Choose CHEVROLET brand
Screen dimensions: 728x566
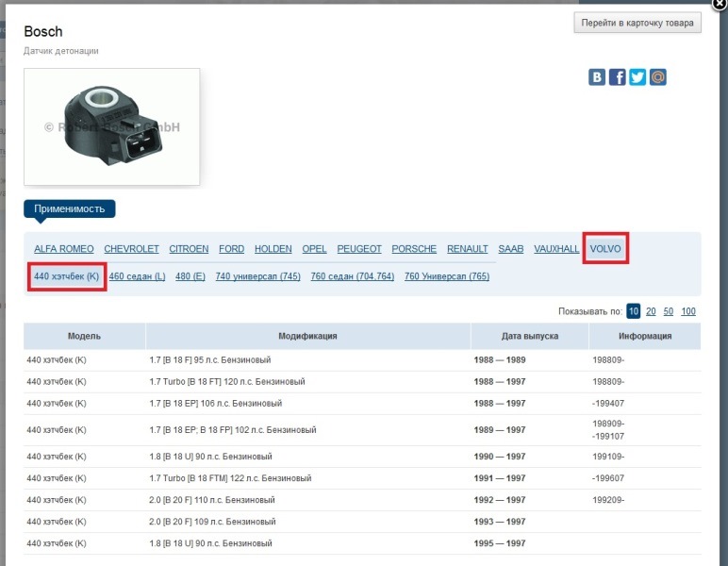(x=131, y=249)
